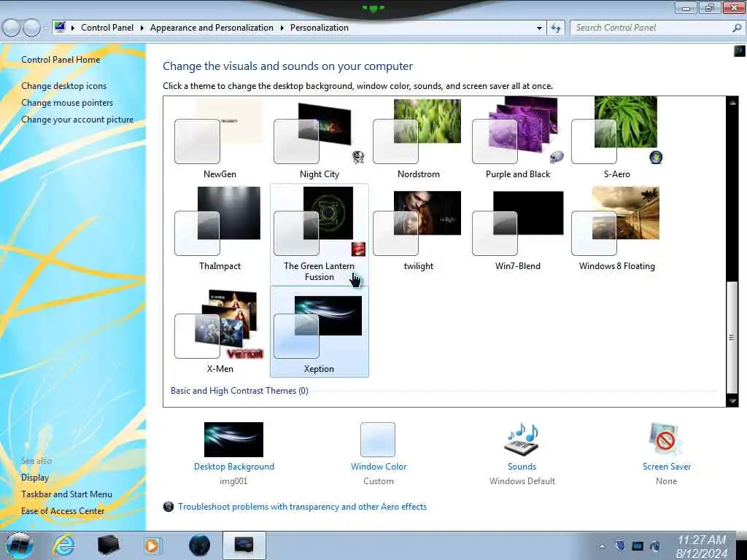Click the theme list scrollbar thumb
The image size is (747, 560).
[x=732, y=338]
